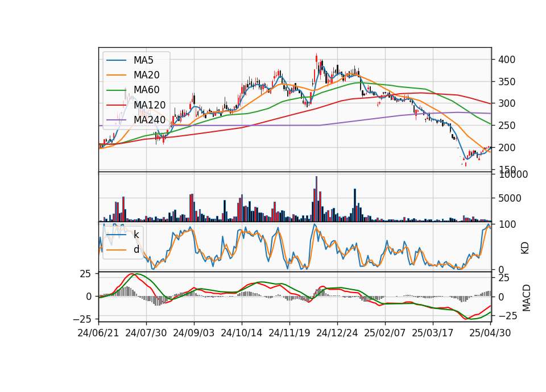The image size is (546, 392).
Task: Click the 25/02/07 date tick label
Action: pyautogui.click(x=385, y=333)
